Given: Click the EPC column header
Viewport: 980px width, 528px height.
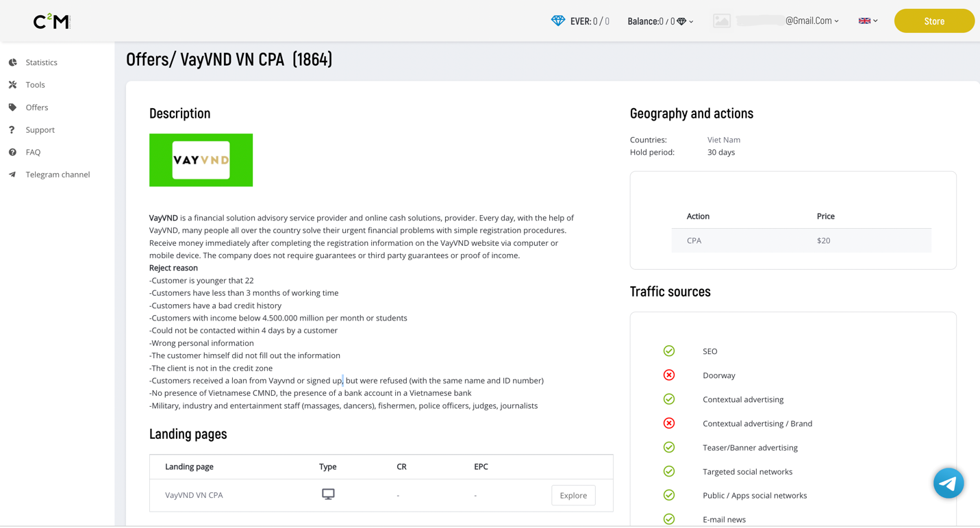Looking at the screenshot, I should pos(481,466).
